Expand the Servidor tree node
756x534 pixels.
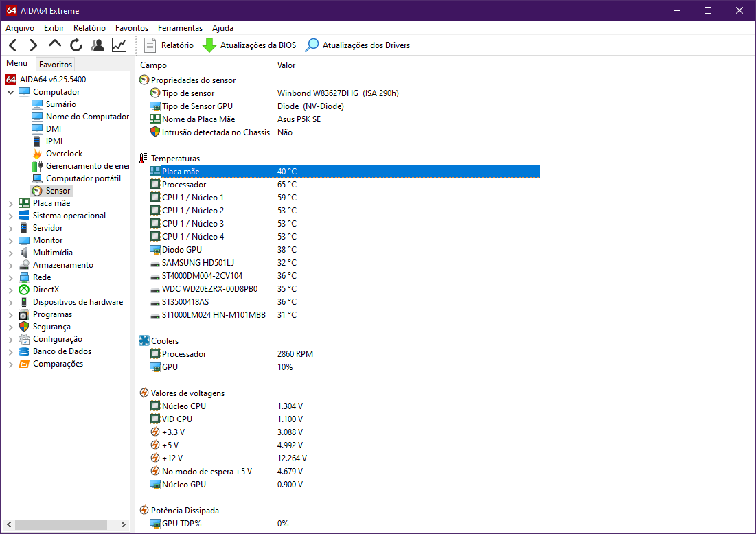pyautogui.click(x=10, y=228)
